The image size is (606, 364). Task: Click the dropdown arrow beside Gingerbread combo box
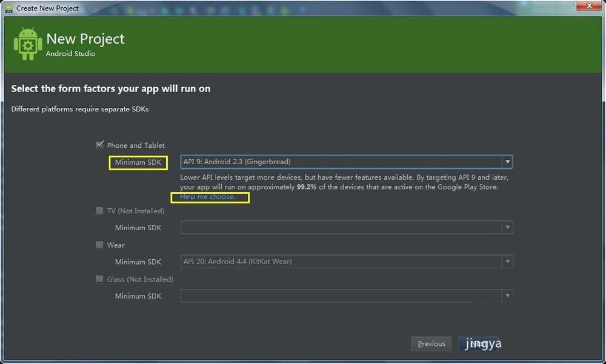(508, 162)
